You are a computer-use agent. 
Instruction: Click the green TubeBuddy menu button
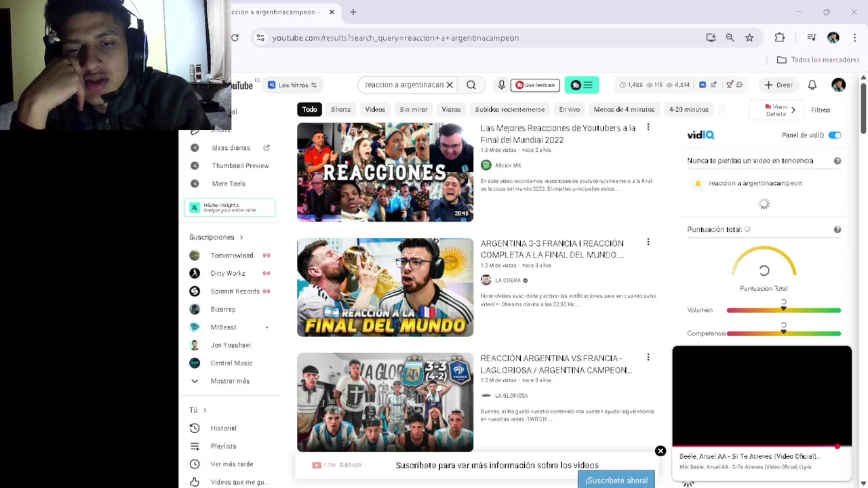click(x=581, y=85)
